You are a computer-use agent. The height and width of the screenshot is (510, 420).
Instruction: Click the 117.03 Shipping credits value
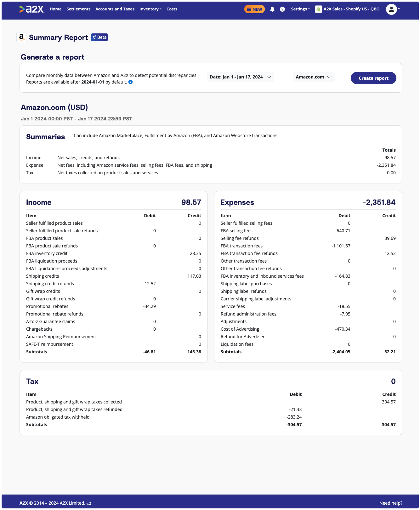[194, 276]
